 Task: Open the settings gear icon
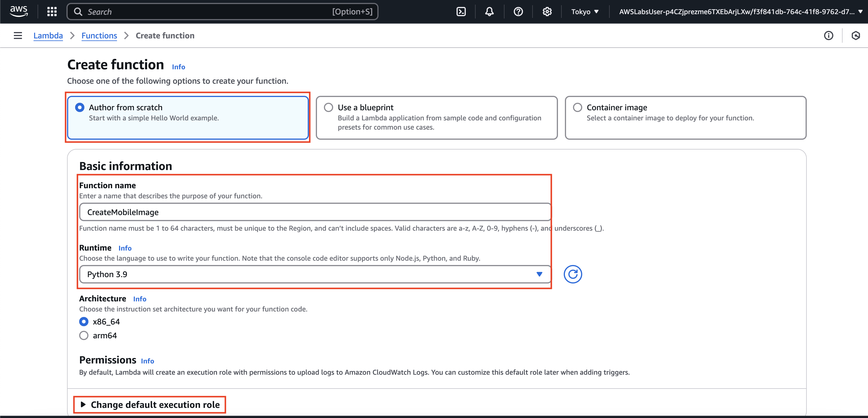(x=547, y=12)
